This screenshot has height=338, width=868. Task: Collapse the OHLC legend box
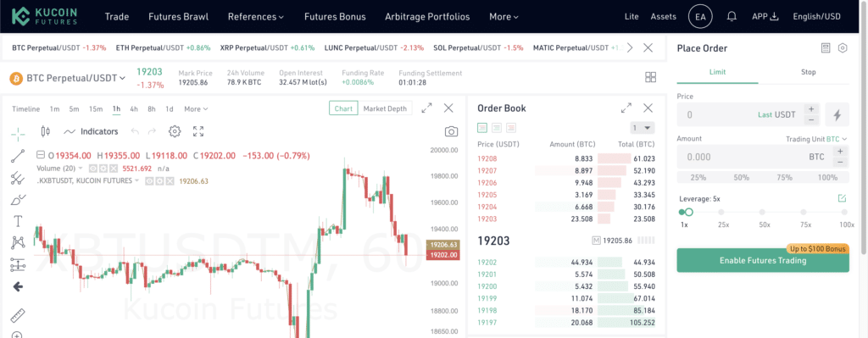(x=41, y=156)
